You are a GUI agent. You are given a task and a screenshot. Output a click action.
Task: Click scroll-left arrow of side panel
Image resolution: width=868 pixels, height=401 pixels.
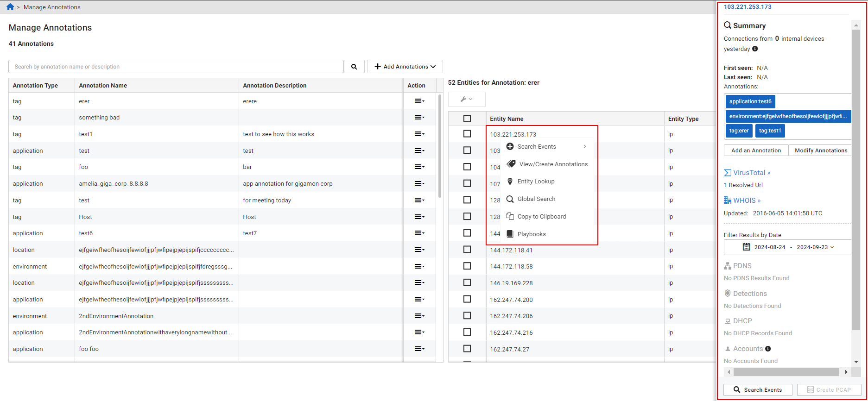point(729,372)
